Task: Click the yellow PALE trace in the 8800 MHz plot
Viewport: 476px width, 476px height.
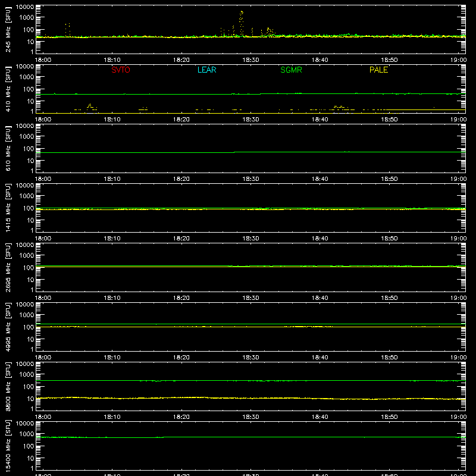Action: pos(250,398)
